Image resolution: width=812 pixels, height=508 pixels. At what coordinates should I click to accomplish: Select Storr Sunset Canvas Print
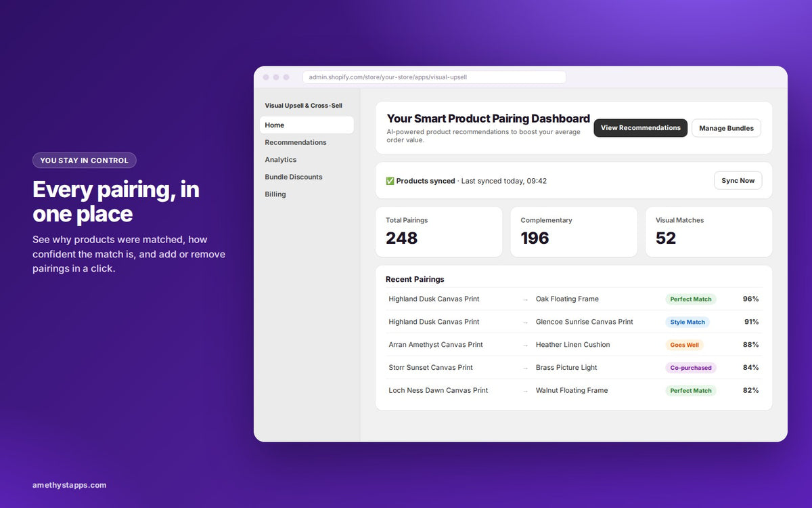[x=430, y=368]
